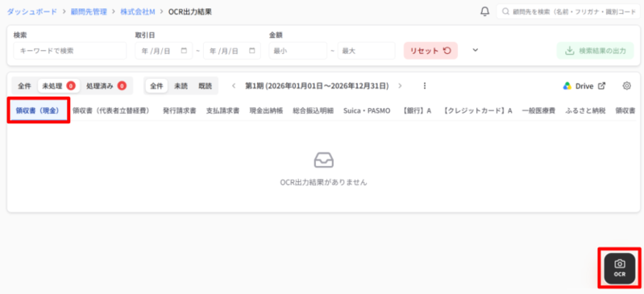Image resolution: width=644 pixels, height=294 pixels.
Task: Focus the 最小 amount field
Action: [297, 51]
